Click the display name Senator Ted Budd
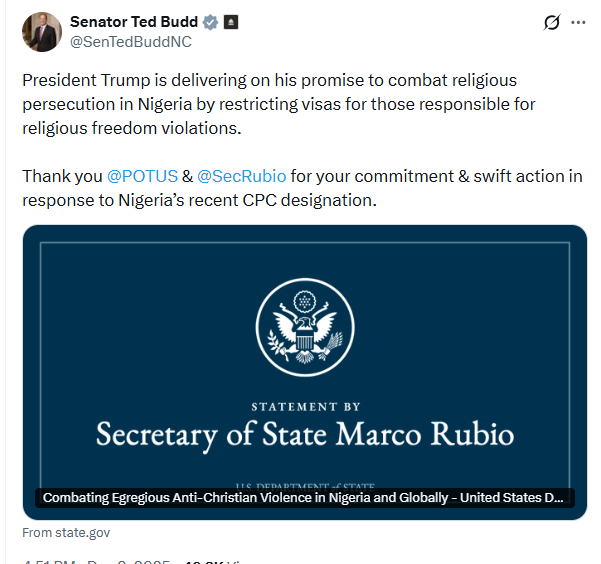 click(134, 22)
